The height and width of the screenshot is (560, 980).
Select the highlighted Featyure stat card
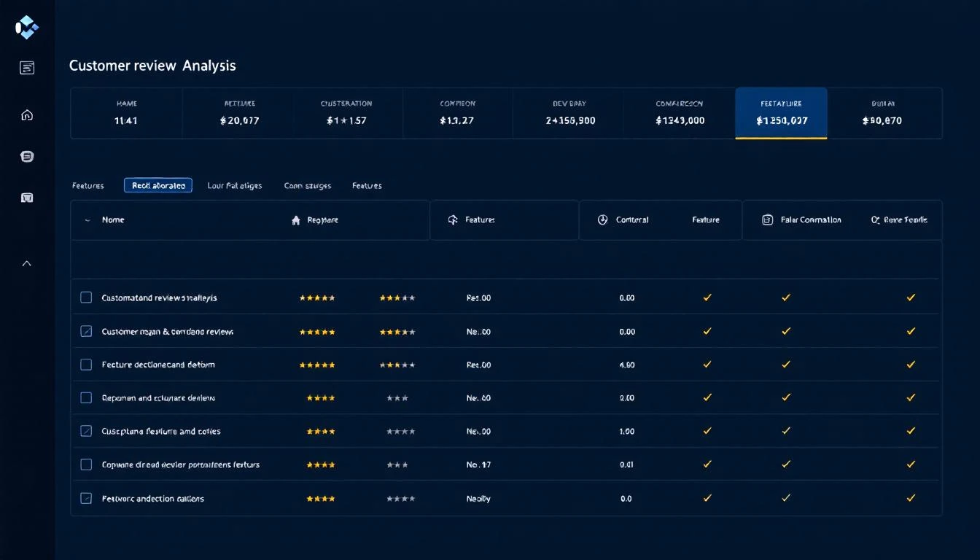(781, 113)
